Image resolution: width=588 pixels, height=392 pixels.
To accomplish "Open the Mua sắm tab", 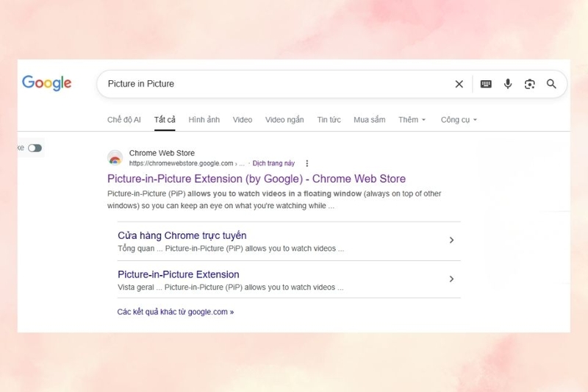I will (x=370, y=120).
